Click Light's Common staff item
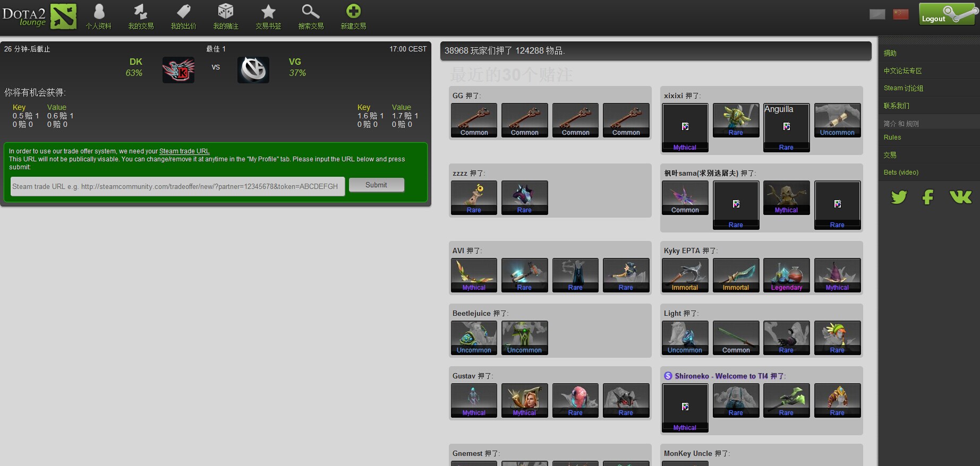 click(736, 338)
